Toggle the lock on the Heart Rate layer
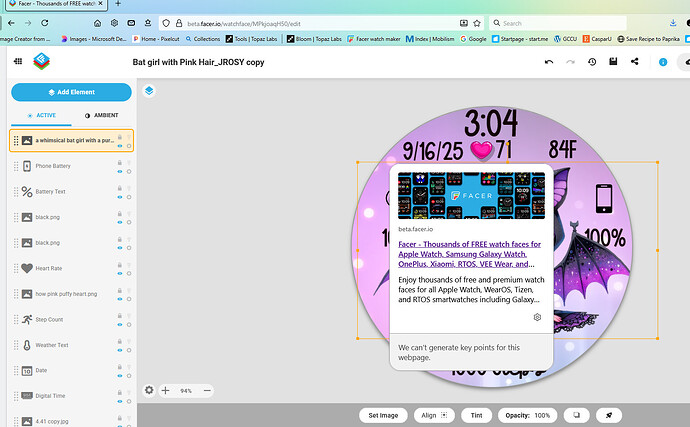Viewport: 690px width, 427px height. point(119,263)
